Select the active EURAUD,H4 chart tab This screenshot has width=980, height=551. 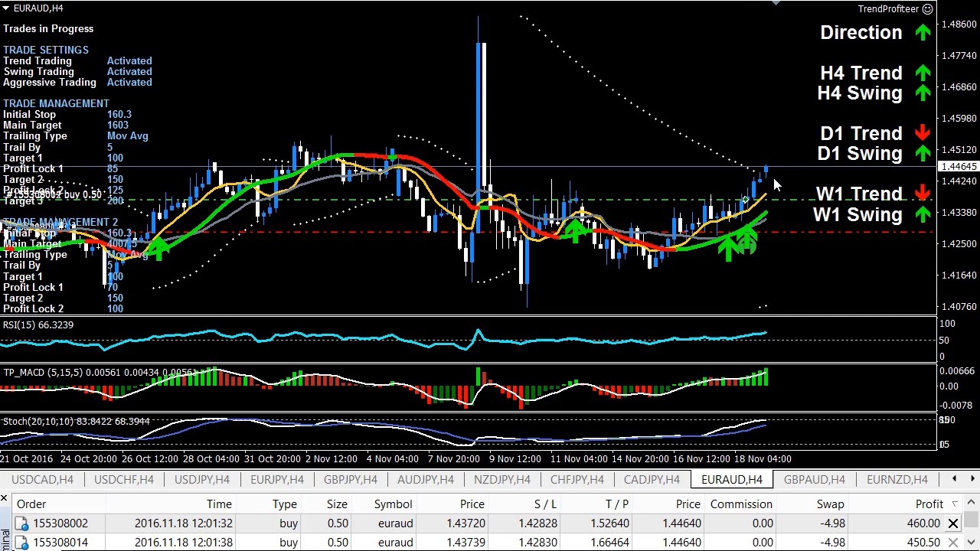(x=732, y=480)
